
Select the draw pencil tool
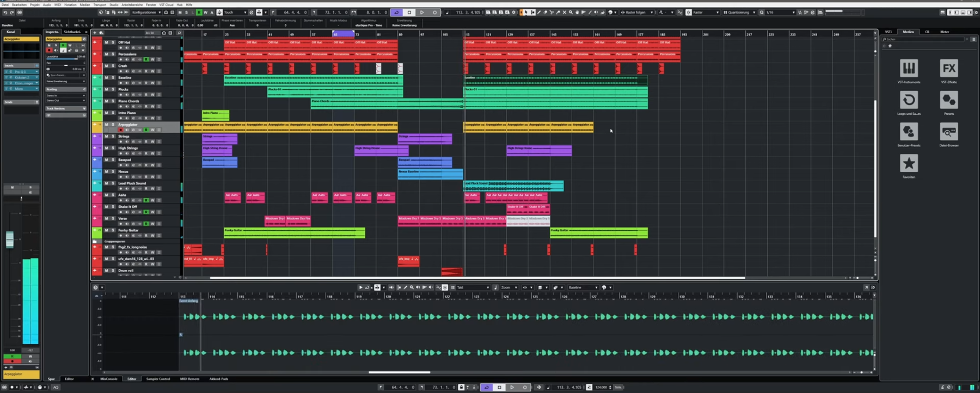(538, 12)
